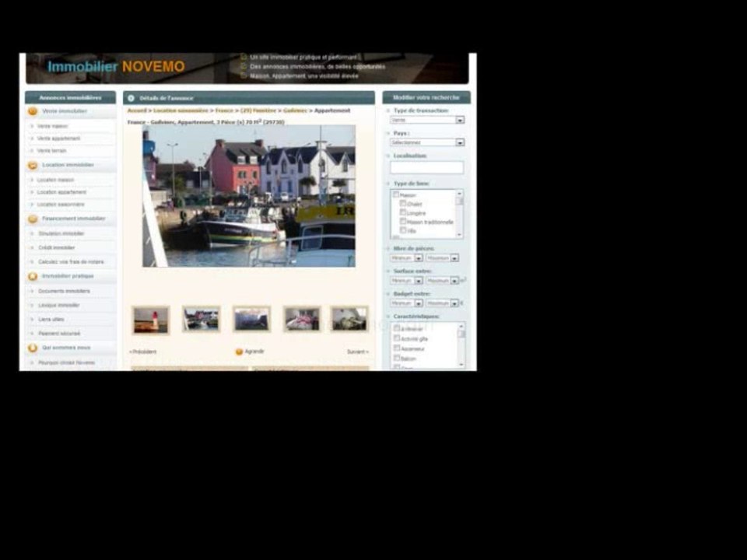Go to Précédent photo
Image resolution: width=747 pixels, height=560 pixels.
coord(142,352)
